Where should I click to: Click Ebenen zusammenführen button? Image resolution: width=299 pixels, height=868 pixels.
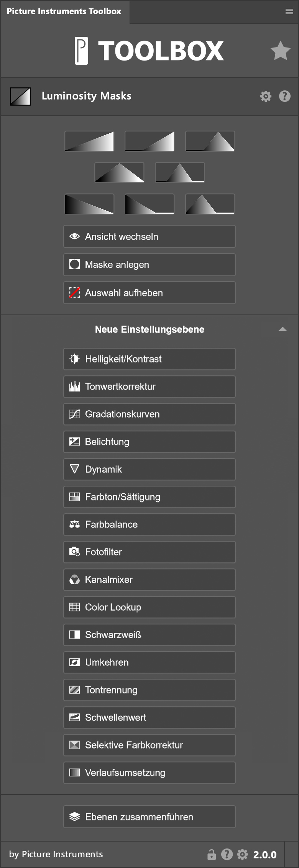click(x=149, y=817)
